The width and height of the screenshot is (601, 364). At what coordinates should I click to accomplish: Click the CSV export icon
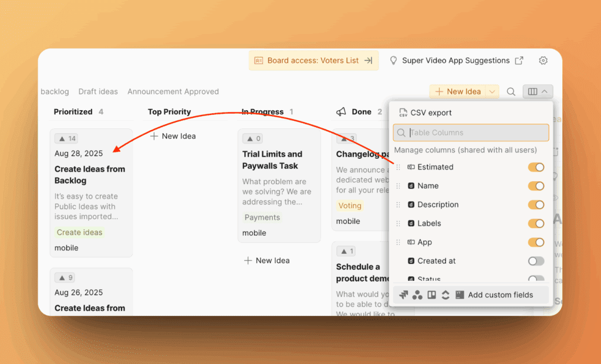click(x=403, y=113)
